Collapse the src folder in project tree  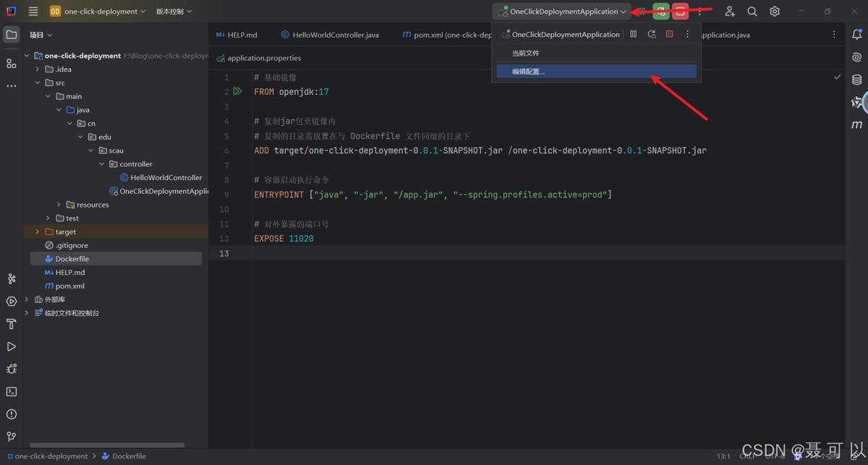(38, 83)
